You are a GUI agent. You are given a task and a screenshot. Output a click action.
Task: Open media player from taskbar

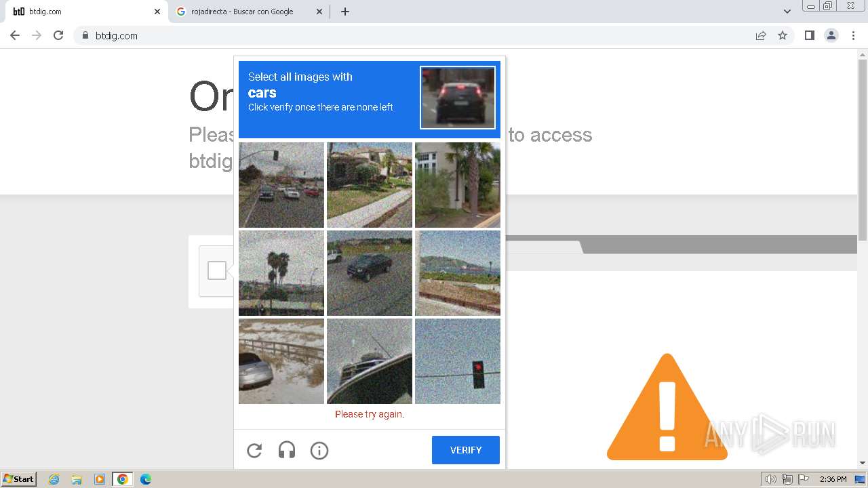tap(100, 479)
